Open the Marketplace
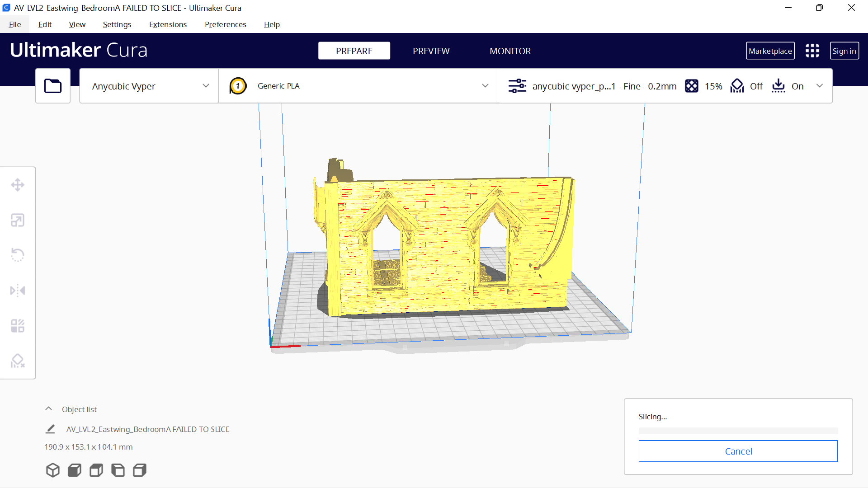 pos(770,51)
